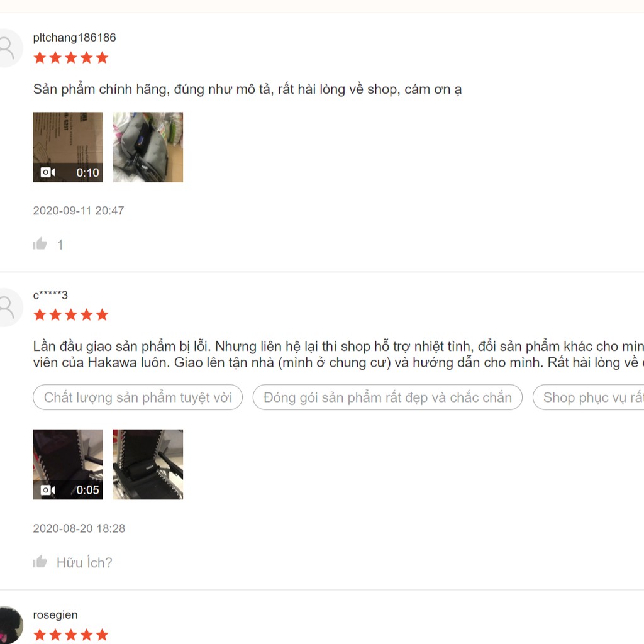Play the 0:10 review video
The height and width of the screenshot is (644, 644).
tap(68, 147)
